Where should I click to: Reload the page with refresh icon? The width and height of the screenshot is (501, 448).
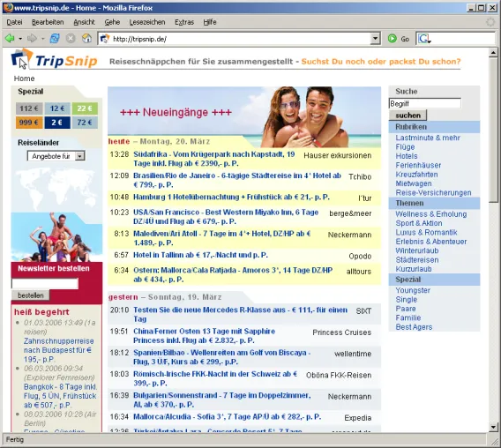[55, 39]
